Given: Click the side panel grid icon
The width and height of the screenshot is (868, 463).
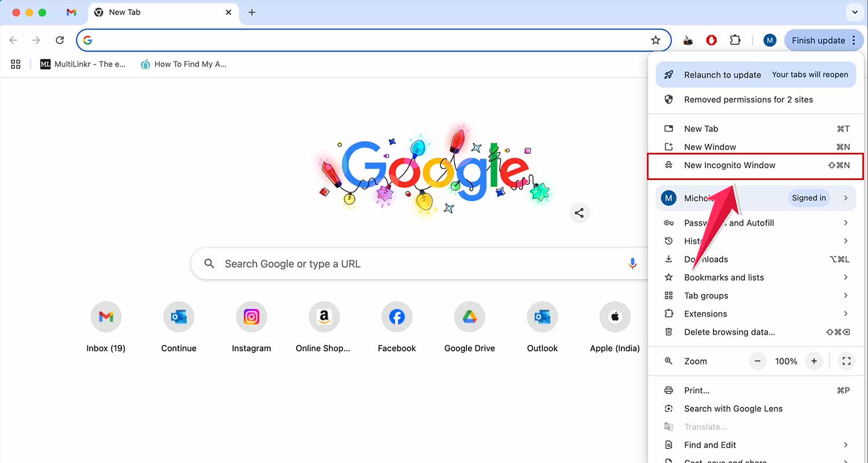Looking at the screenshot, I should pos(15,64).
